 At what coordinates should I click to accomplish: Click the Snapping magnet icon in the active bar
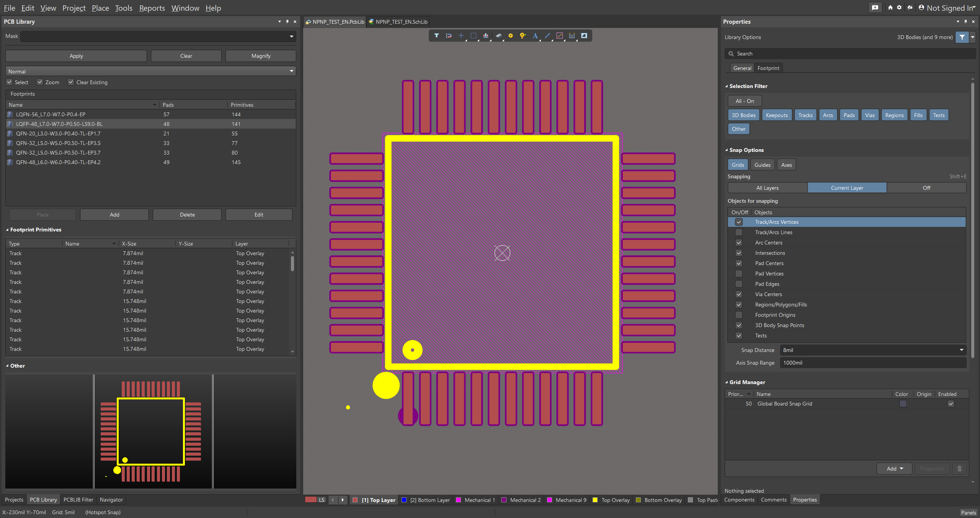pos(449,36)
